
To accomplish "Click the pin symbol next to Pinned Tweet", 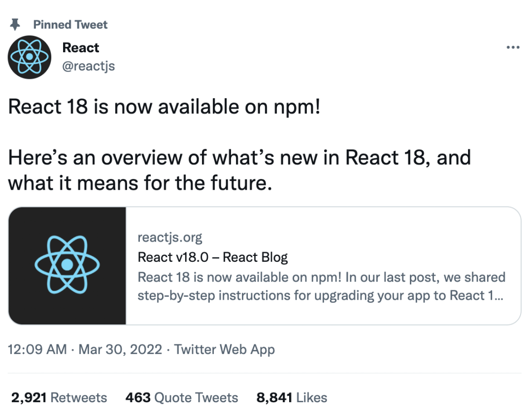I will click(16, 24).
